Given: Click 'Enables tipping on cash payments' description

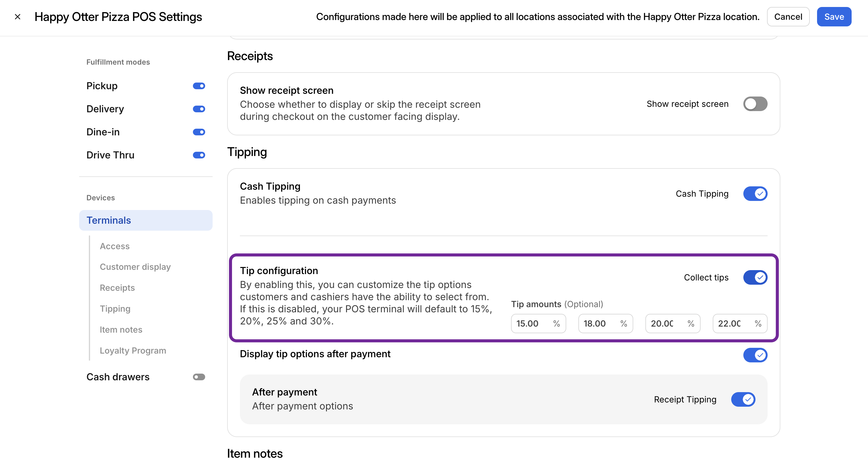Looking at the screenshot, I should pyautogui.click(x=318, y=200).
